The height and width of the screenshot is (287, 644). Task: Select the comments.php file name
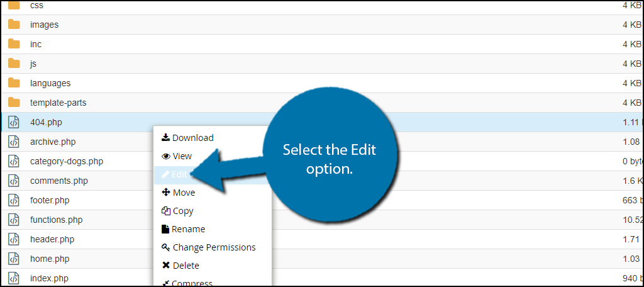click(58, 181)
